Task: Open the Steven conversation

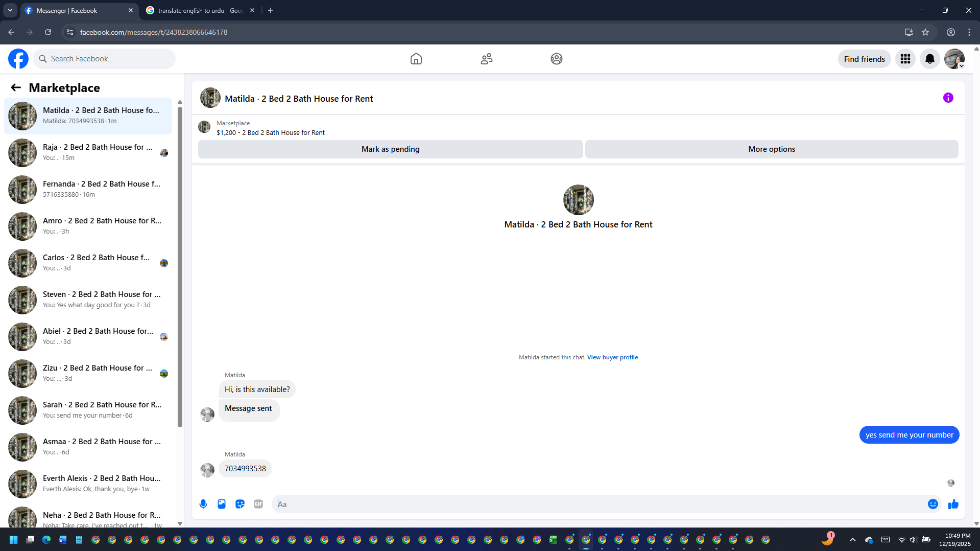Action: click(88, 300)
